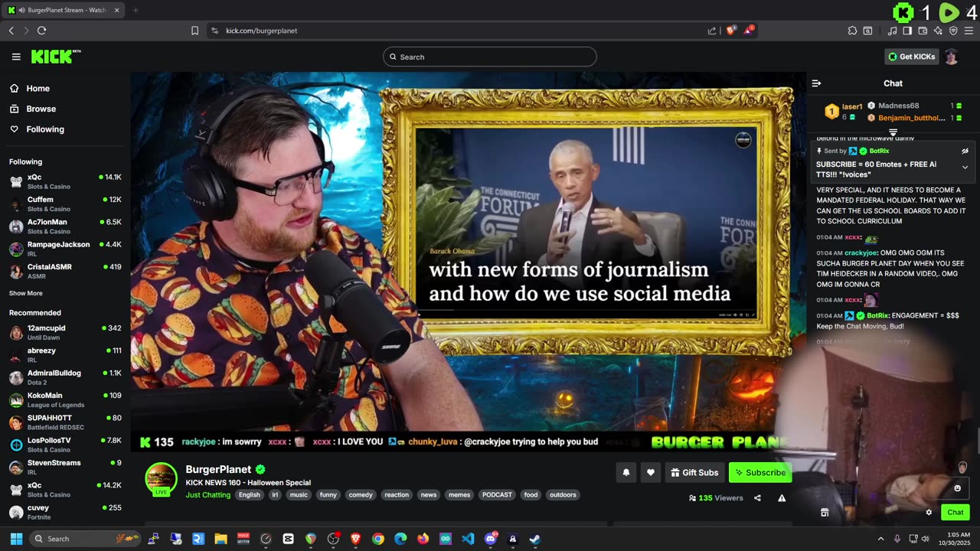Reload the page with the refresh button

click(x=41, y=31)
